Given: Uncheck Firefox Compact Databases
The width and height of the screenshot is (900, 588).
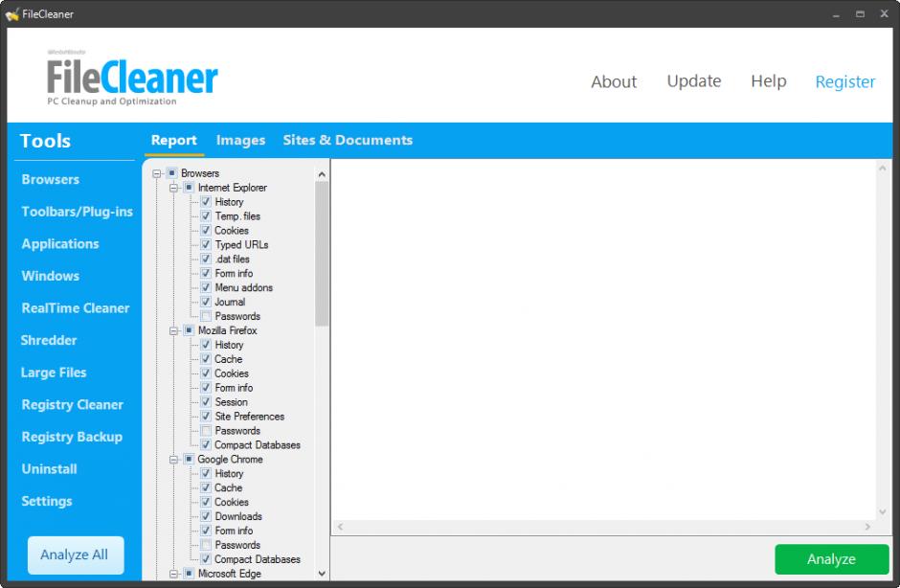Looking at the screenshot, I should (x=206, y=445).
